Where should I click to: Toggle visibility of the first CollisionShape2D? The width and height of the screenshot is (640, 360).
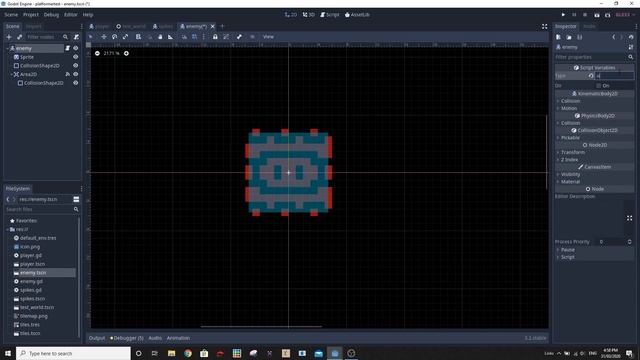pyautogui.click(x=76, y=66)
